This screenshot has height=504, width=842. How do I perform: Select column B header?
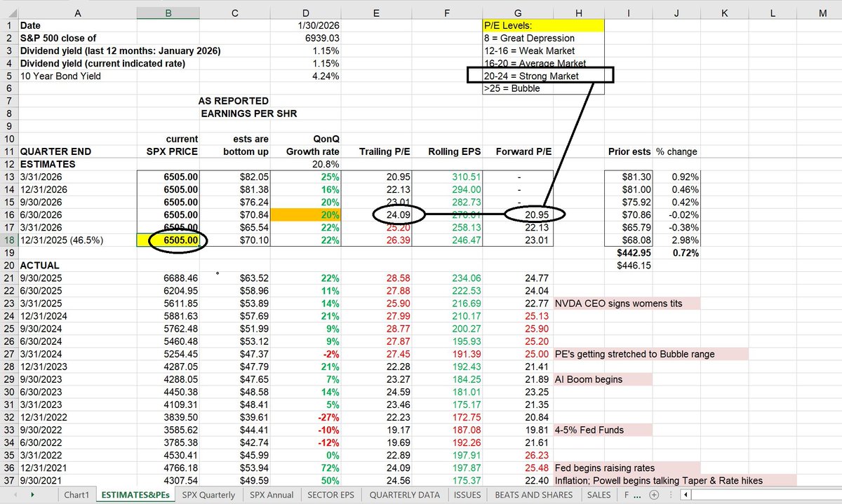(x=168, y=13)
